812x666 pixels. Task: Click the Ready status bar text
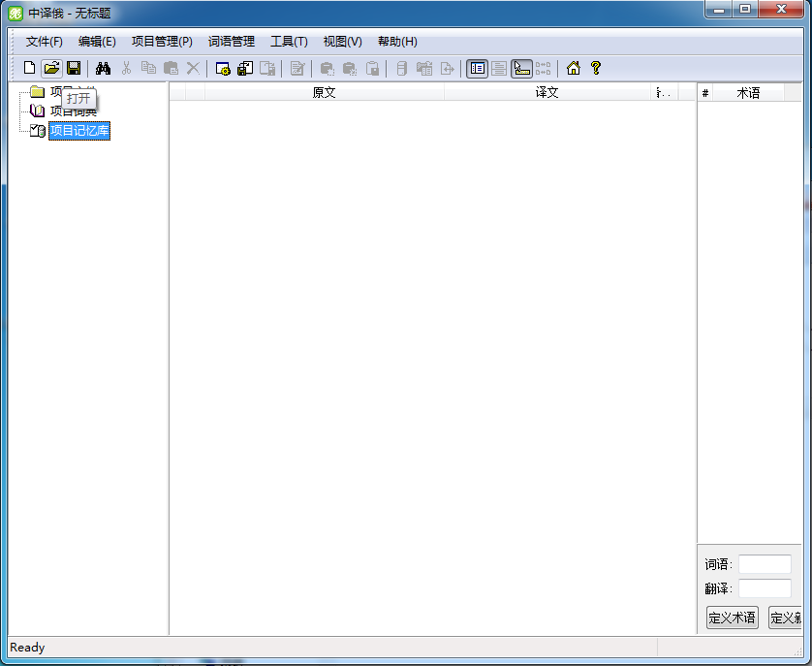27,648
